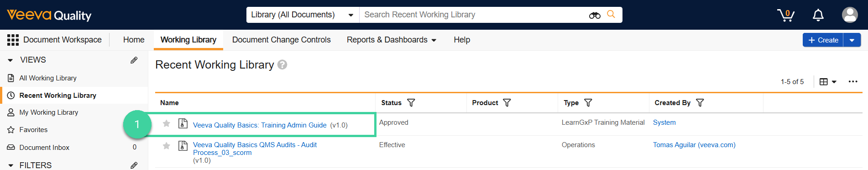Viewport: 868px width, 170px height.
Task: Collapse the VIEWS section
Action: pyautogui.click(x=10, y=60)
